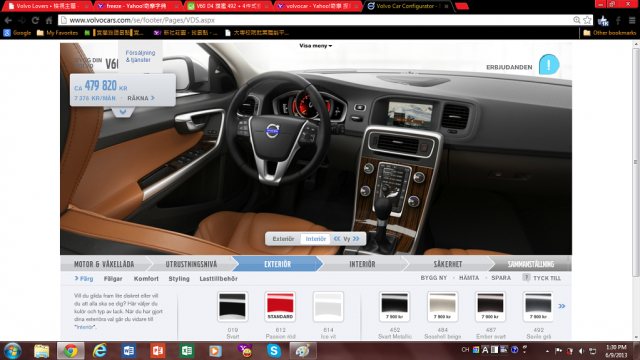
Task: Click the HÄMTA link
Action: coord(469,278)
